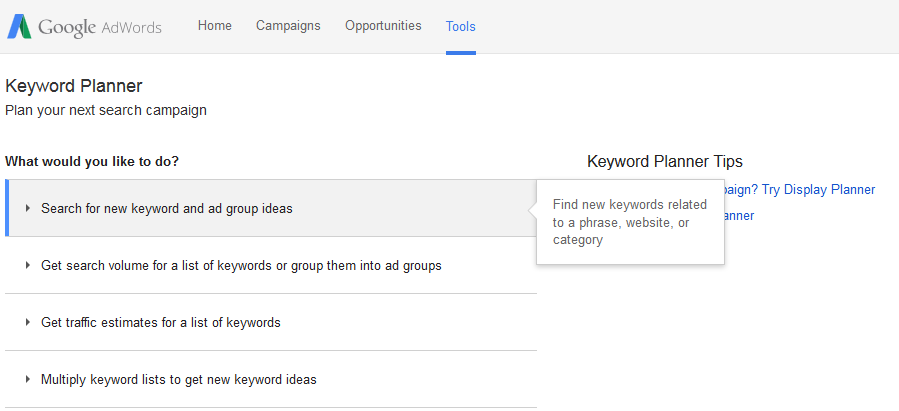The width and height of the screenshot is (899, 411).
Task: Select the Tools tab
Action: tap(460, 26)
